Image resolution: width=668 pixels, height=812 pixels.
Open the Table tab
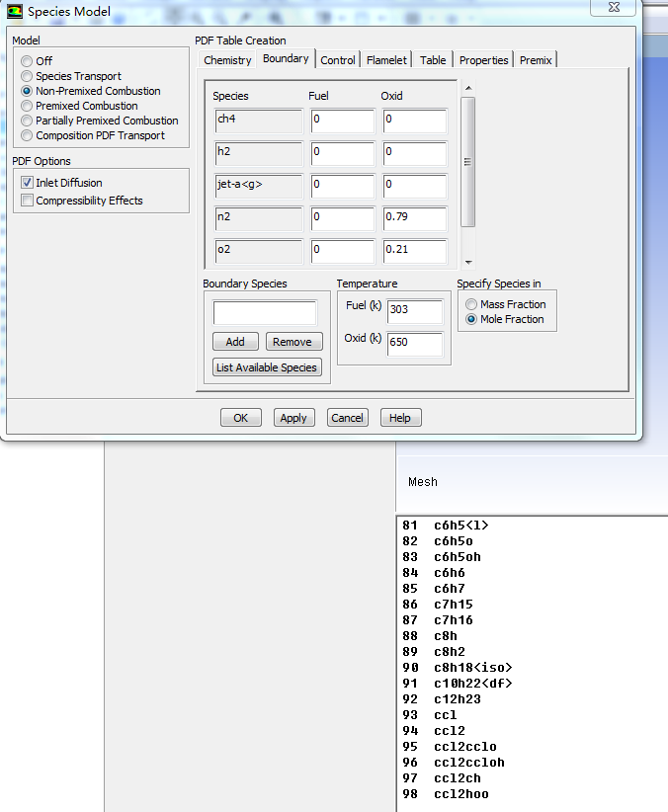tap(433, 60)
